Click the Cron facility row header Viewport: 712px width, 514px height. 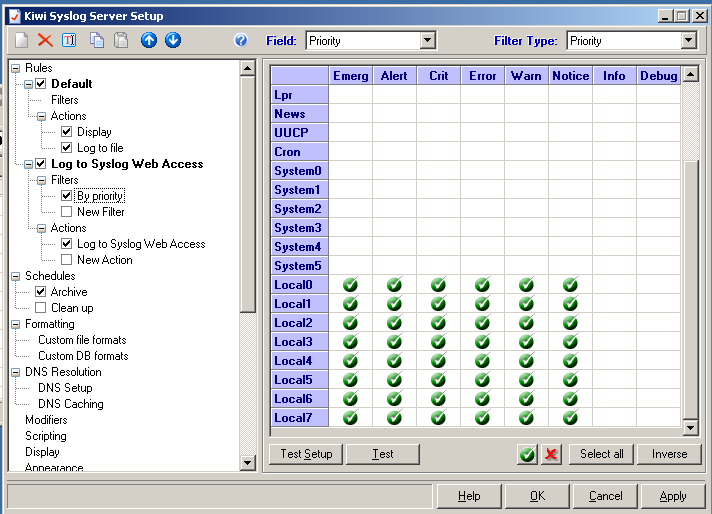[x=300, y=152]
